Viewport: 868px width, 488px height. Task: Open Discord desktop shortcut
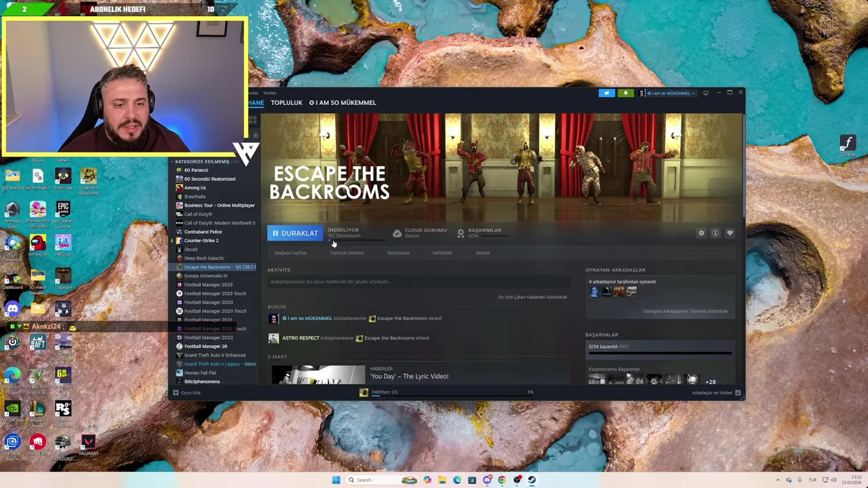click(x=12, y=310)
